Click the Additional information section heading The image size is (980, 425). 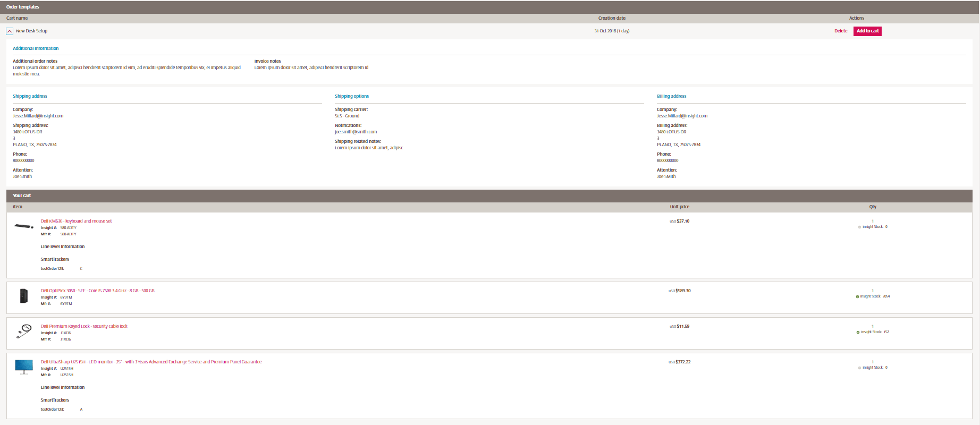pos(36,48)
